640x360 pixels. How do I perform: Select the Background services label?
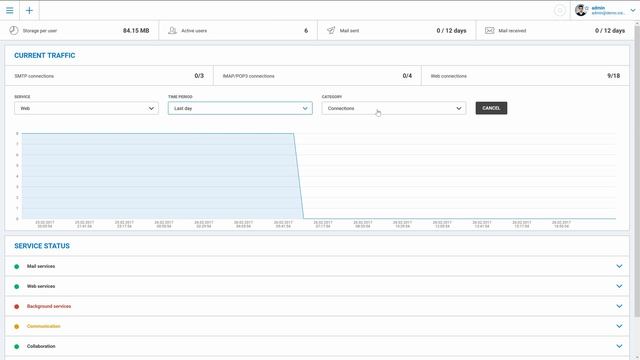click(x=49, y=306)
